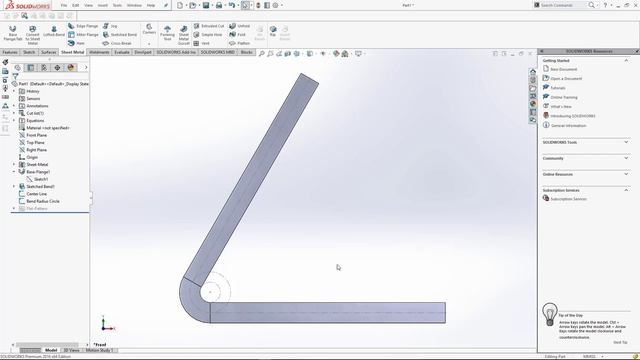Select the Miter Flange tool
Screen dimensions: 640x360
pos(83,35)
